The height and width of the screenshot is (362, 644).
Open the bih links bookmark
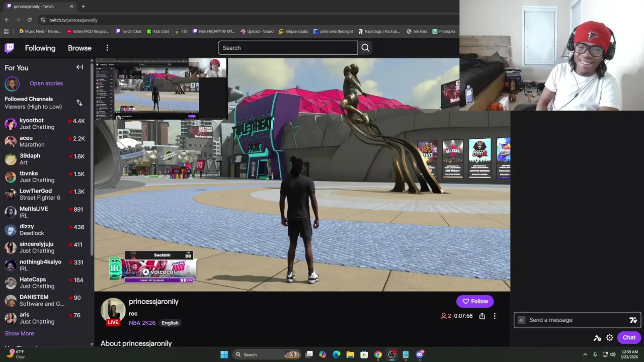point(417,31)
